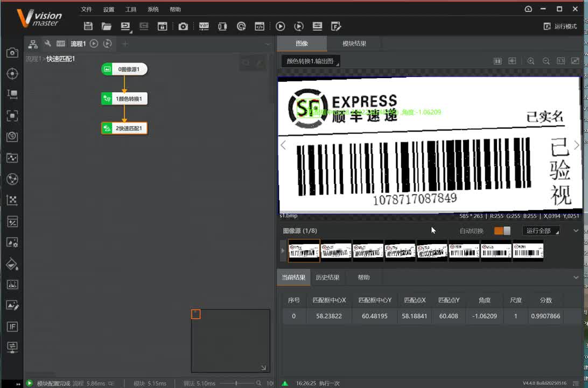Click the flow minimap overview panel
This screenshot has height=388, width=588.
click(230, 341)
